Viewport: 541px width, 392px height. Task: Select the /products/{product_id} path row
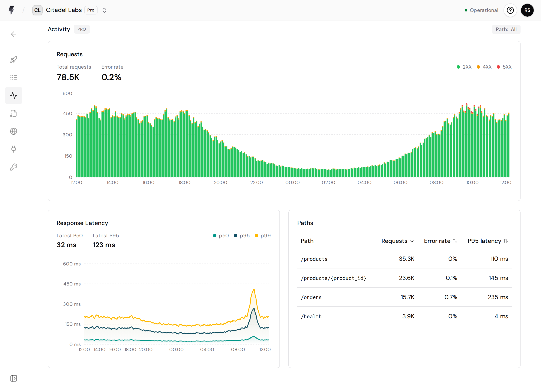pos(404,278)
